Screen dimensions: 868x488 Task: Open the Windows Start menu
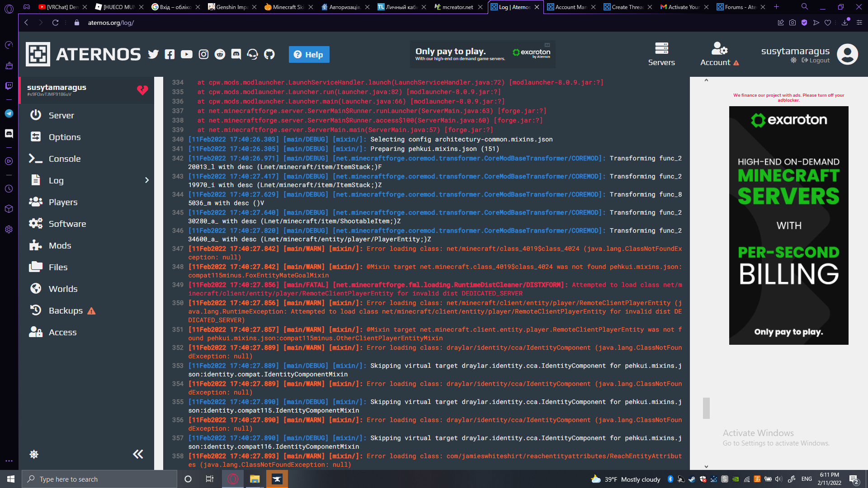tap(11, 479)
